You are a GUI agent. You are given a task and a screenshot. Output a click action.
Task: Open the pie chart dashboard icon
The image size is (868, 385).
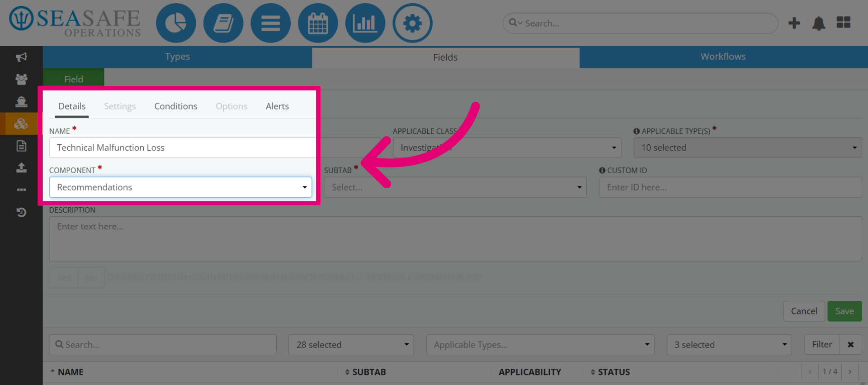pyautogui.click(x=176, y=23)
